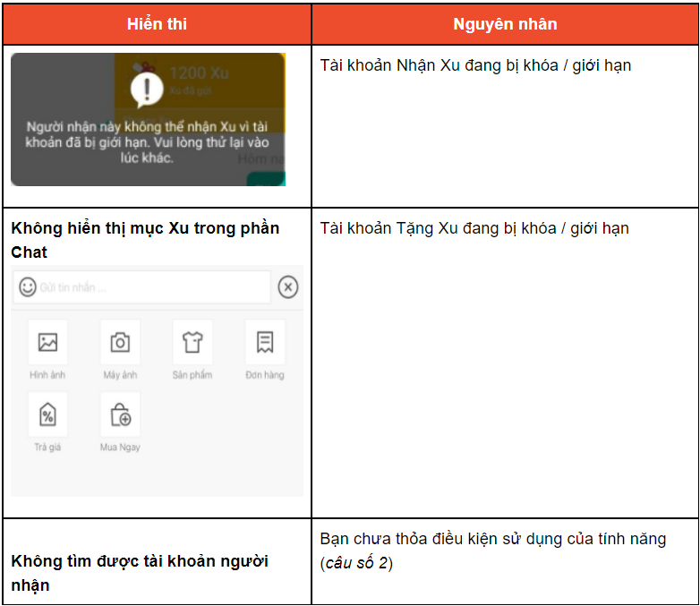Select the Trả giá percent tag icon
Screen dimensions: 700x606
tap(47, 414)
